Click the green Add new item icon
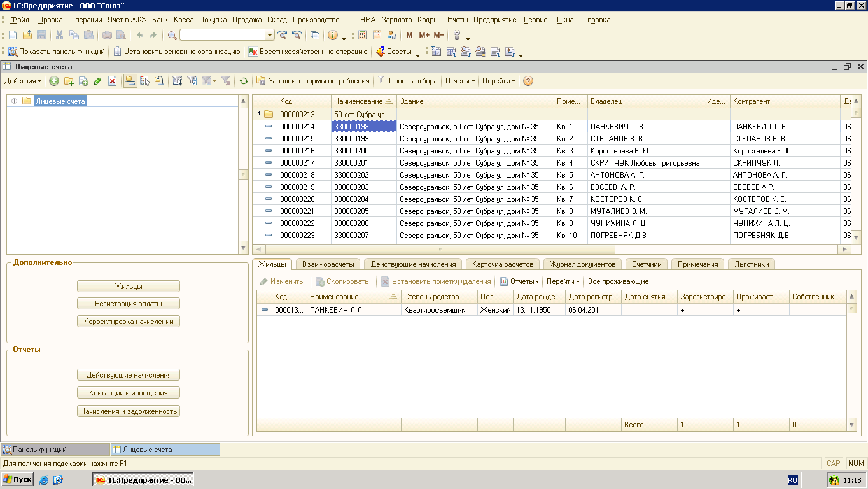The width and height of the screenshot is (868, 489). (x=54, y=81)
